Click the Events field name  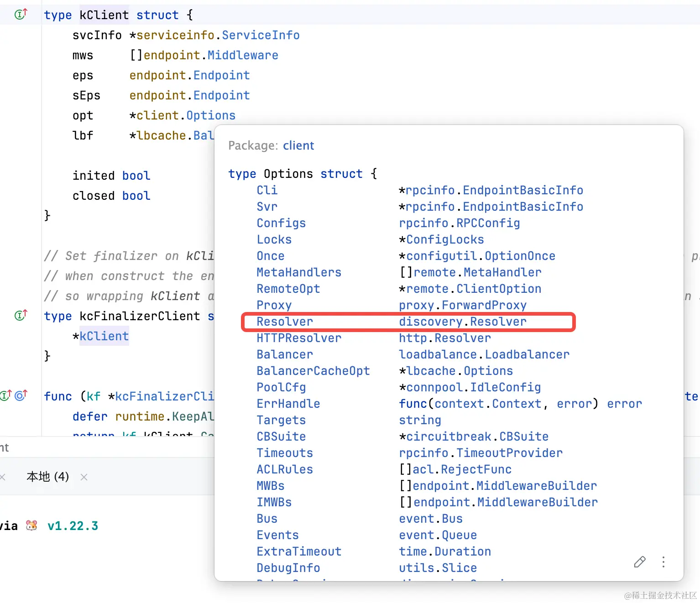pos(278,535)
